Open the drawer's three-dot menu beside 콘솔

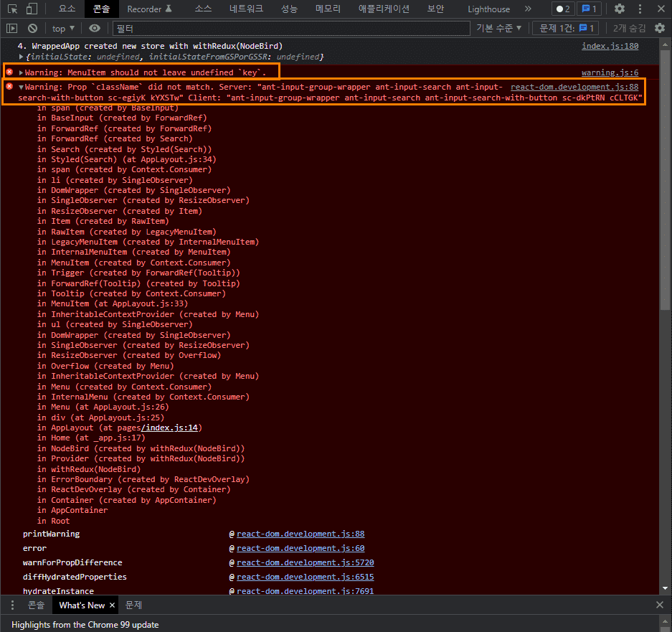[12, 605]
